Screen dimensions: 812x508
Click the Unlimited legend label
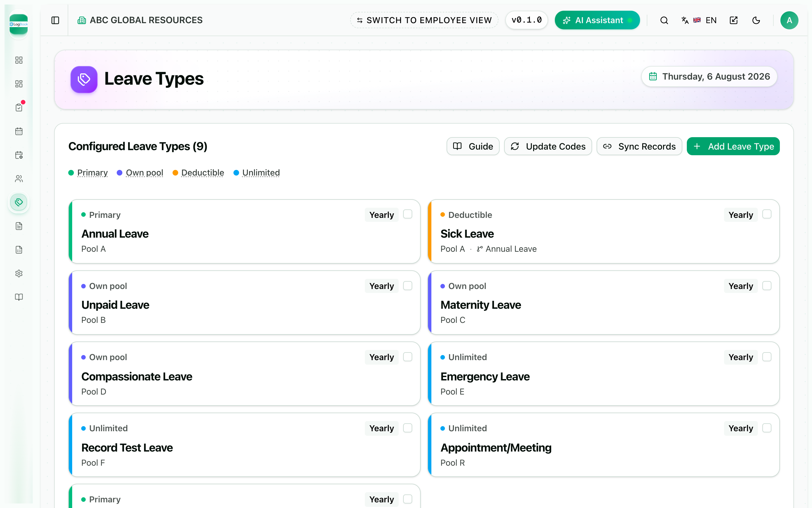[261, 173]
